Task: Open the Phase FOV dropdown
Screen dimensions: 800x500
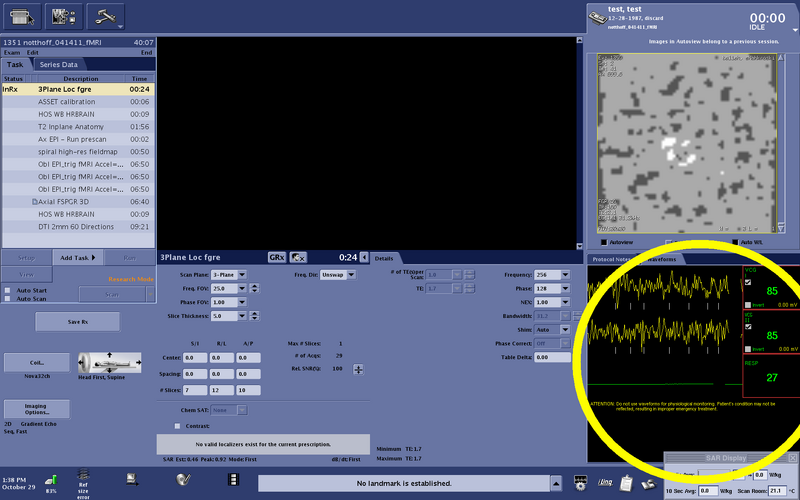Action: tap(242, 302)
